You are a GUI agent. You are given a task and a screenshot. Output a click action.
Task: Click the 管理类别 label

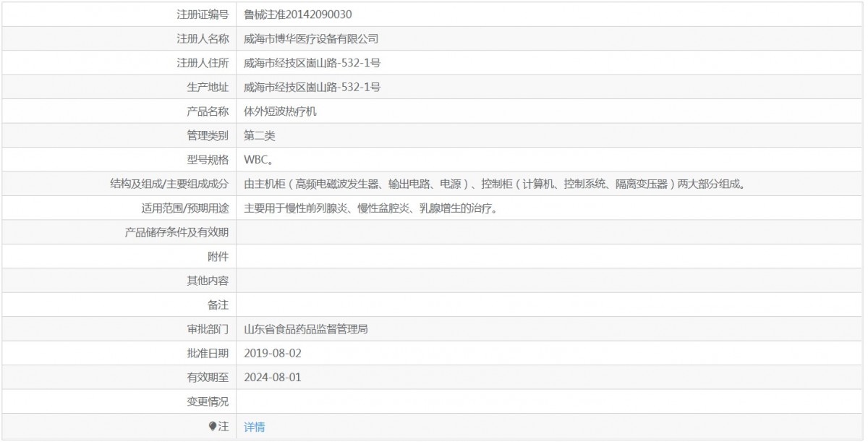point(208,135)
